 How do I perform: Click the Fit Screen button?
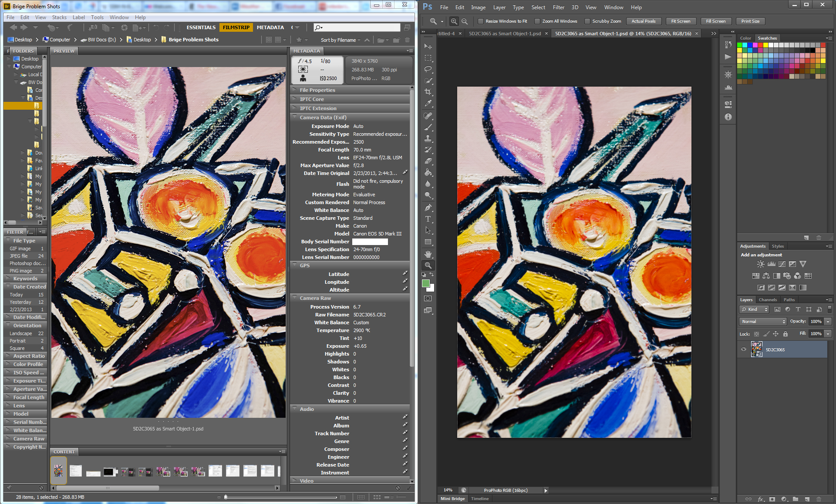[680, 21]
